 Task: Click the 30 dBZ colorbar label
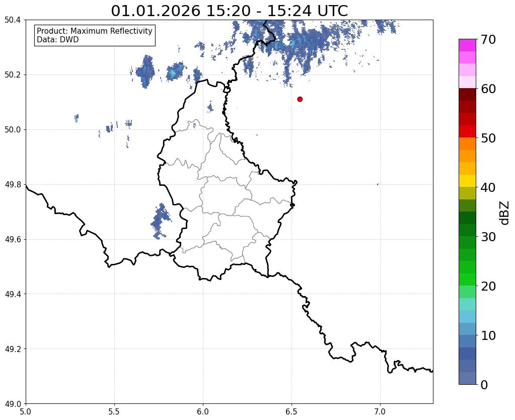click(488, 237)
